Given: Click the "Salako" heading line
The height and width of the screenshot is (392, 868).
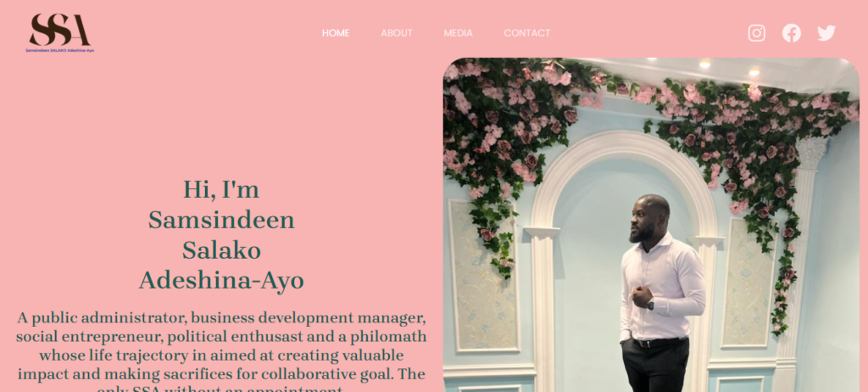Looking at the screenshot, I should 221,250.
